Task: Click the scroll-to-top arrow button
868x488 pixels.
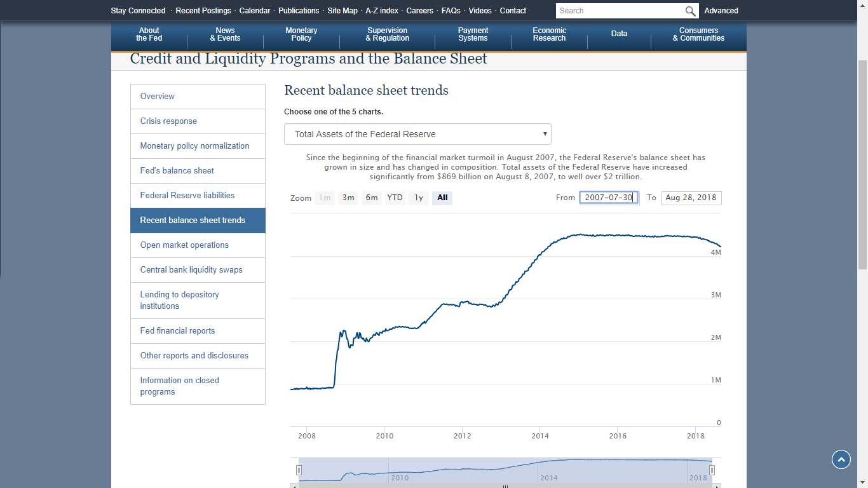Action: (x=841, y=459)
